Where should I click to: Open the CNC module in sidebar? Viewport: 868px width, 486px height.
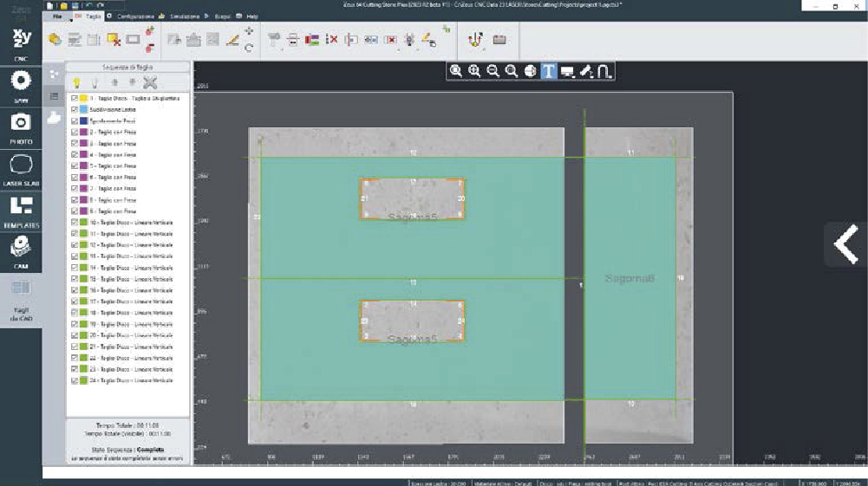coord(21,42)
